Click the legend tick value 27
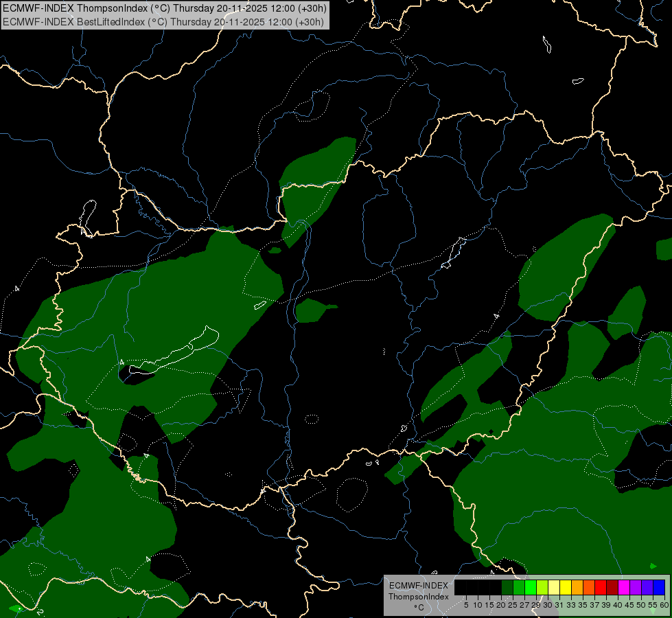672x618 pixels. 524,605
